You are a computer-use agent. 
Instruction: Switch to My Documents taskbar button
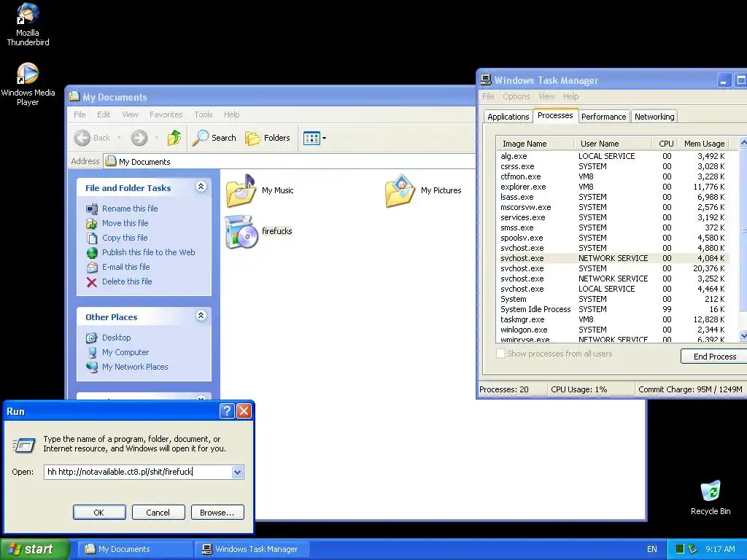pyautogui.click(x=135, y=549)
